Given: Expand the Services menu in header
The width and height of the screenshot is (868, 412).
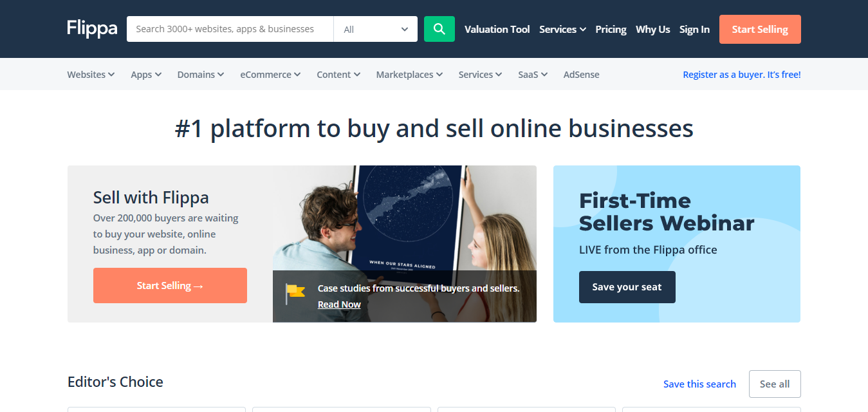Looking at the screenshot, I should pos(562,29).
